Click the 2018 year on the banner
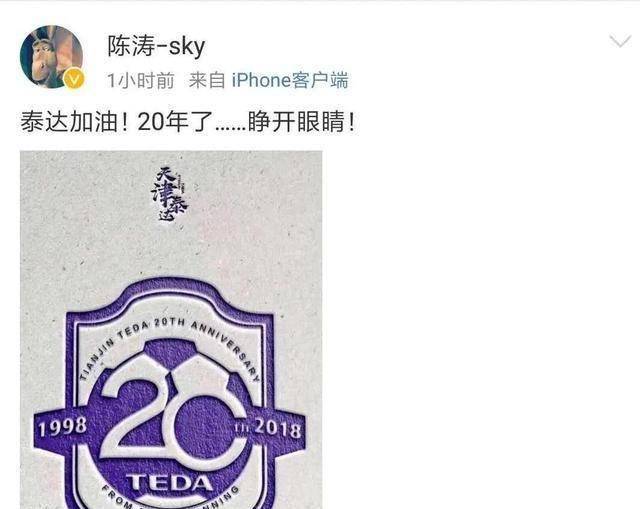This screenshot has height=509, width=640. coord(278,428)
